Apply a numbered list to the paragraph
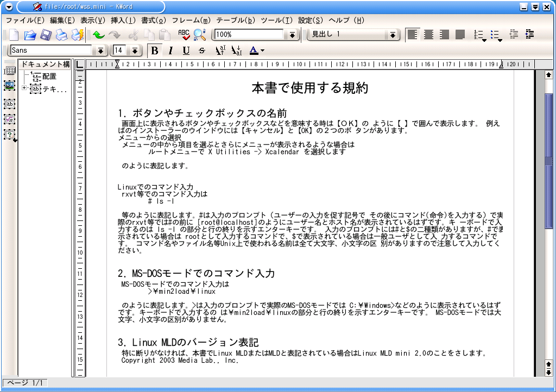The width and height of the screenshot is (556, 392). pos(480,35)
